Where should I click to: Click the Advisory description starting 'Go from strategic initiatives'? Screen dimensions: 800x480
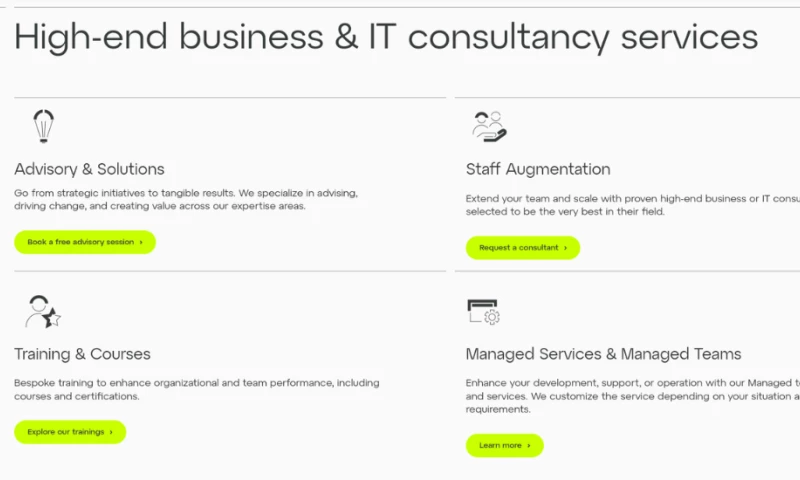point(186,199)
